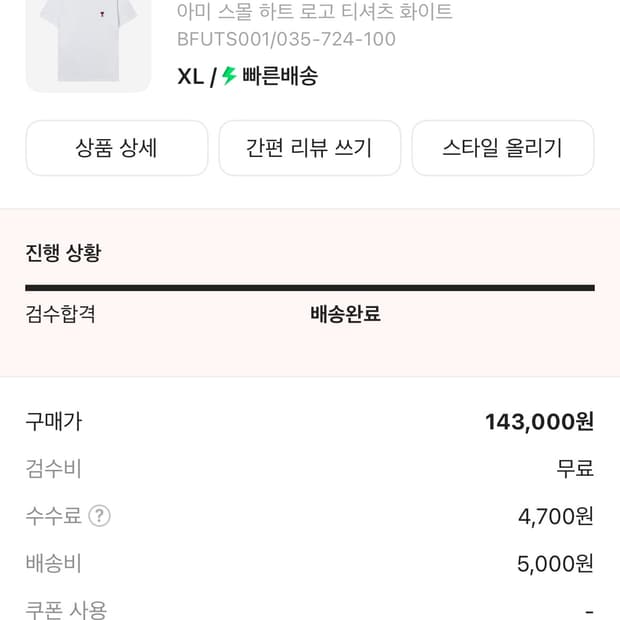
Task: Click the 진행 상황 section heading
Action: click(x=63, y=253)
